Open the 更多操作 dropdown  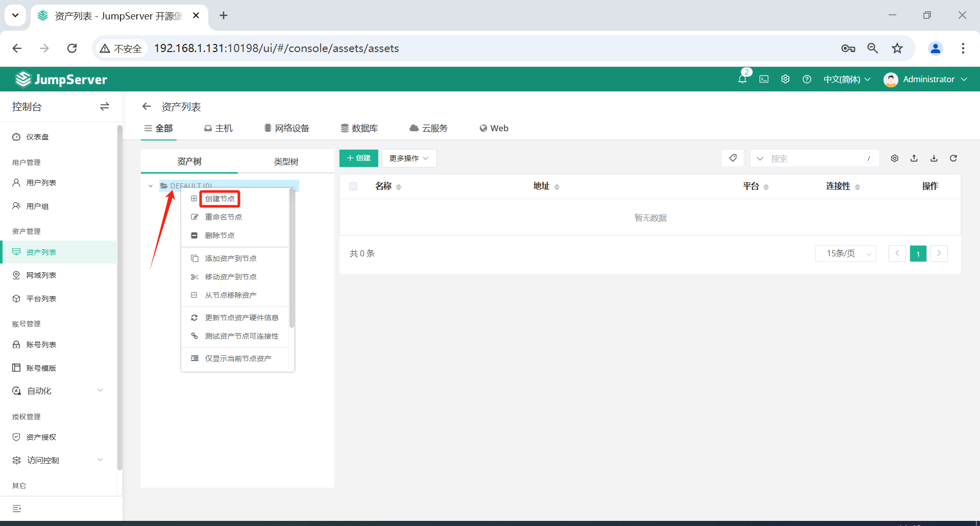pyautogui.click(x=409, y=158)
